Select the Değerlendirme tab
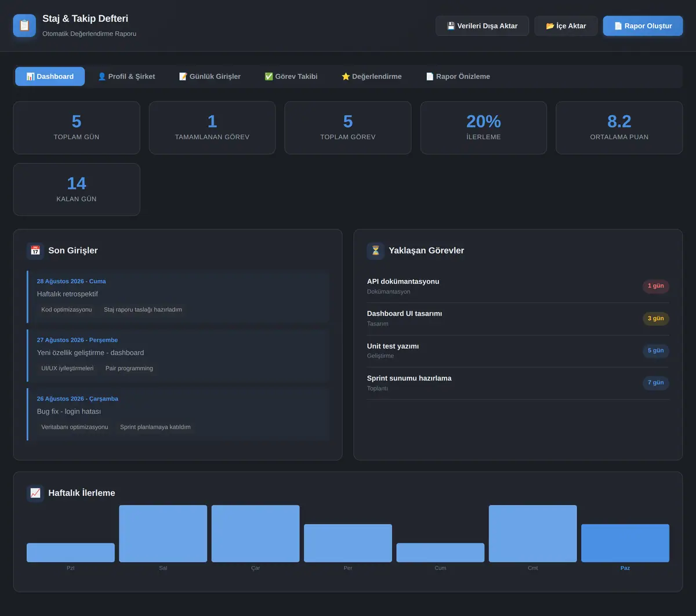This screenshot has width=696, height=616. coord(372,77)
